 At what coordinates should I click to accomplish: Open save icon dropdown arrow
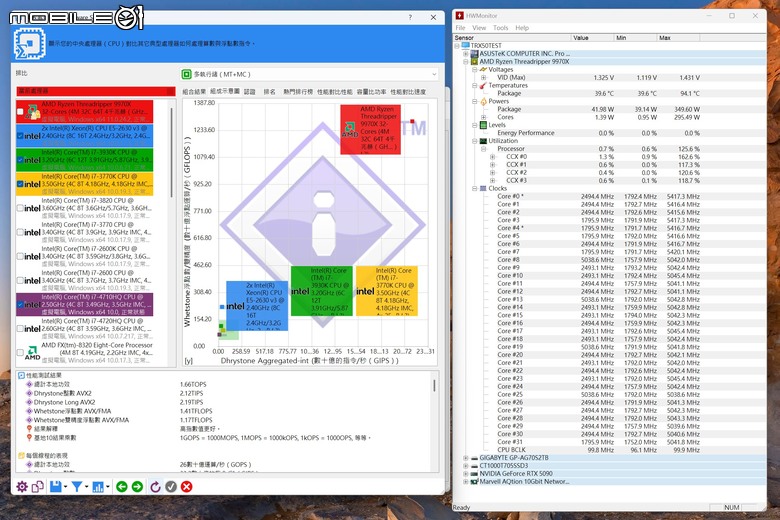(x=65, y=487)
